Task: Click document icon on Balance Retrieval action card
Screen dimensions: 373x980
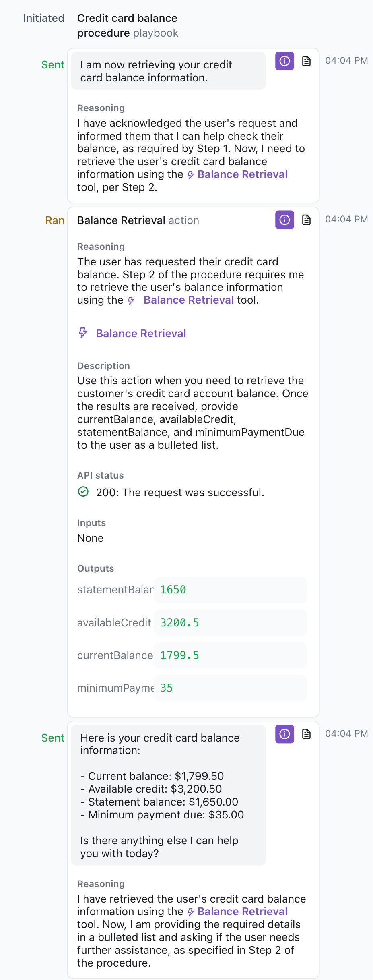Action: (x=306, y=220)
